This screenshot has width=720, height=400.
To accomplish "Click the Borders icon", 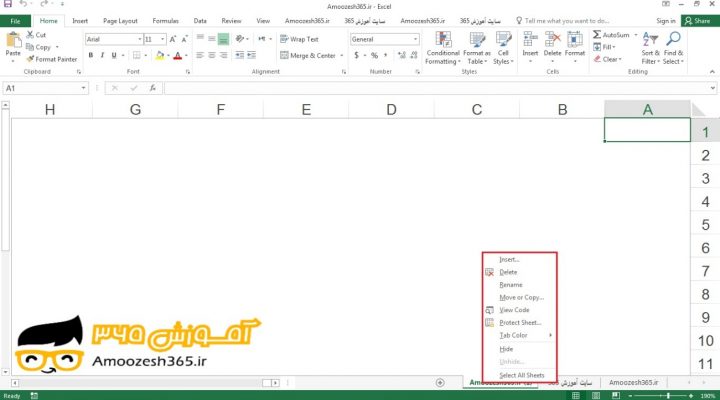I will [137, 55].
